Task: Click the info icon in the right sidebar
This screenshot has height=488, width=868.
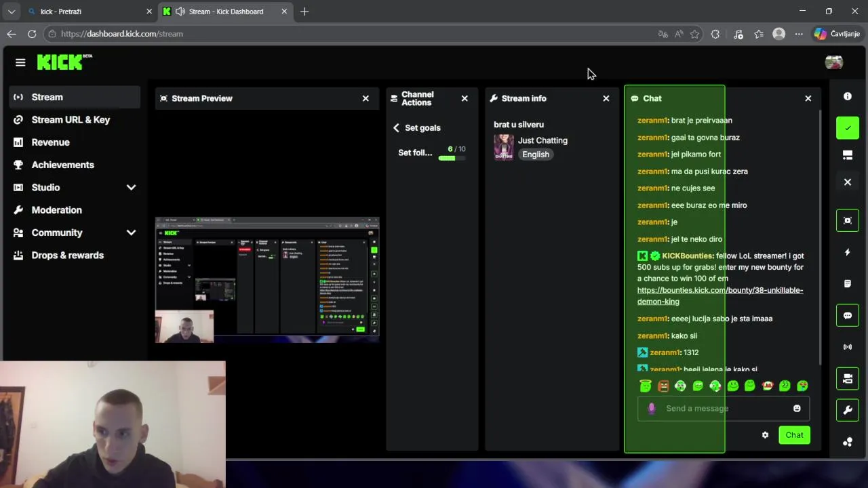Action: (848, 97)
